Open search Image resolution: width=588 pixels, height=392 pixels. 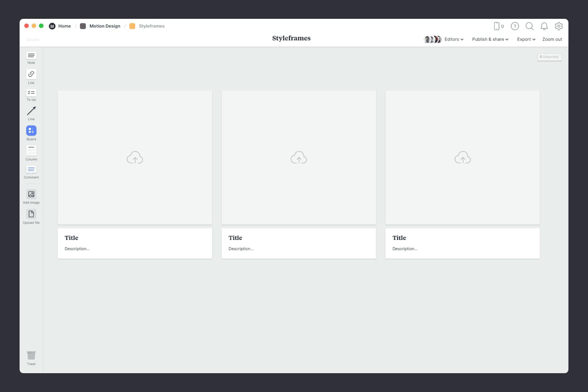point(530,26)
